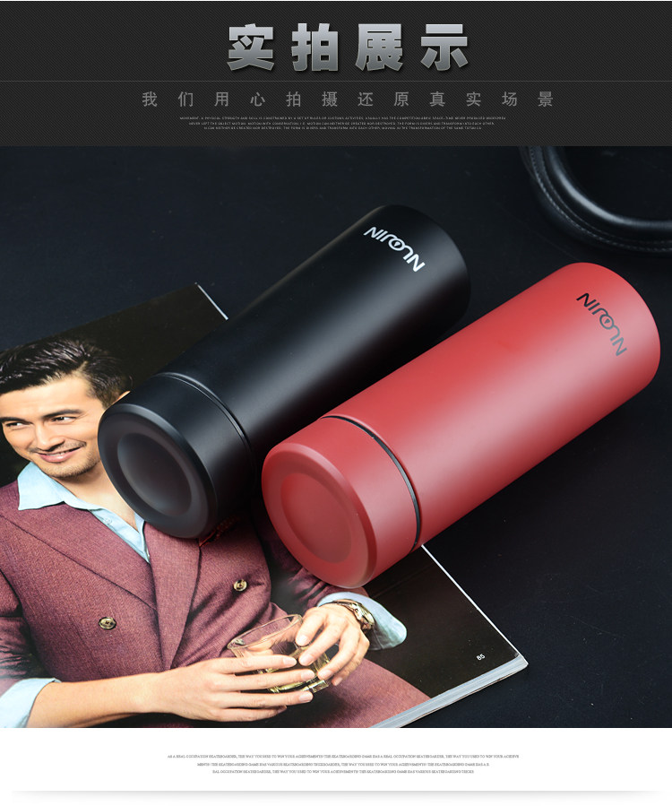This screenshot has height=806, width=672.
Task: Click the small text paragraph at page bottom
Action: tap(342, 764)
